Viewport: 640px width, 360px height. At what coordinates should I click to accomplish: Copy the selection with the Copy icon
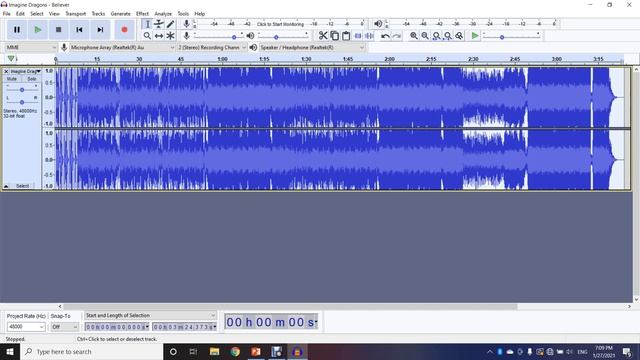pyautogui.click(x=334, y=36)
